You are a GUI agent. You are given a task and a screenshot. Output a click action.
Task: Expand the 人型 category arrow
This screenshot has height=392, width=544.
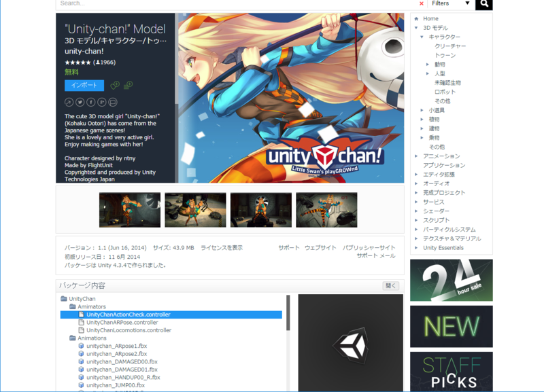(x=428, y=73)
